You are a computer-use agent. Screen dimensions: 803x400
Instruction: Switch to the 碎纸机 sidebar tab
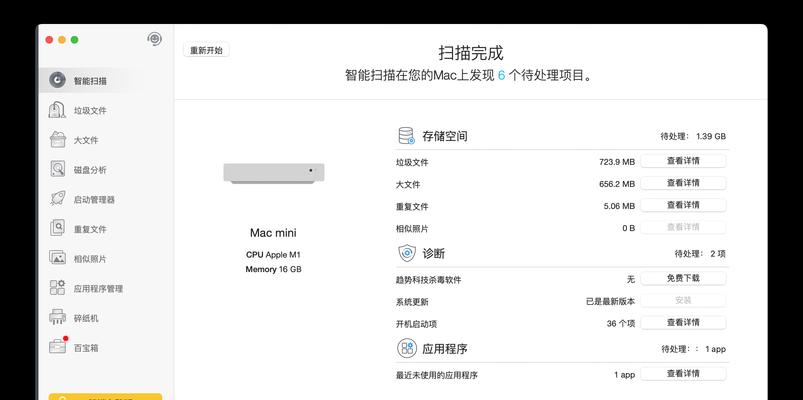tap(105, 318)
